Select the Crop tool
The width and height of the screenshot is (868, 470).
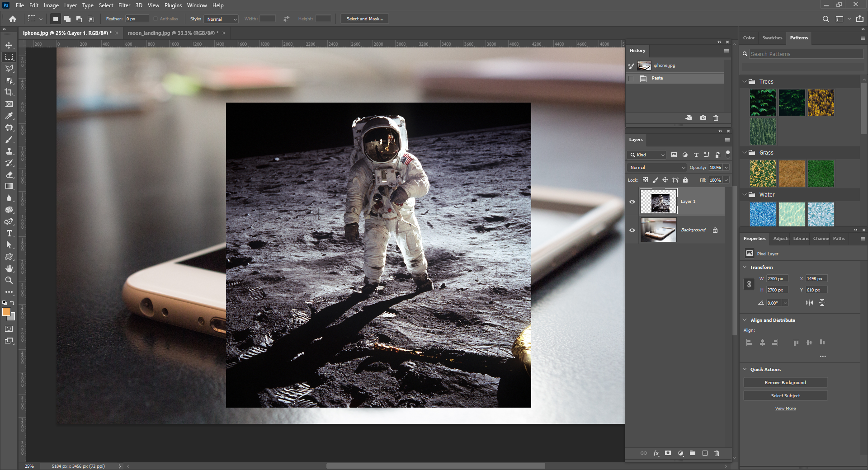click(9, 92)
